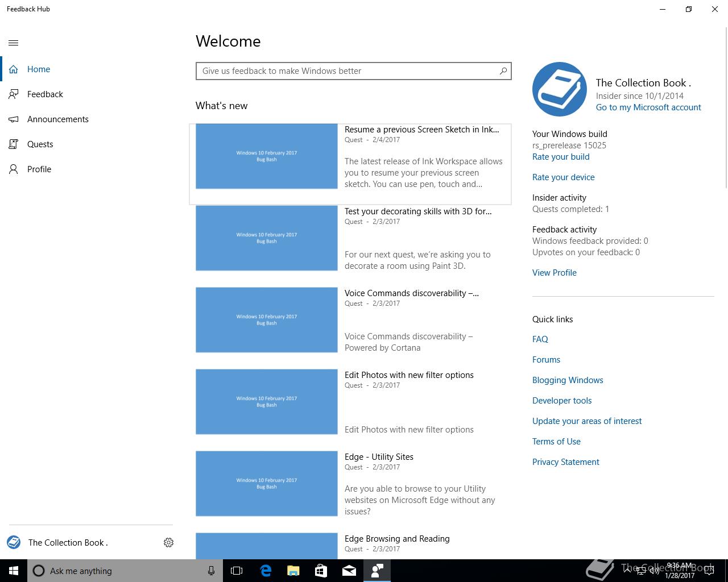The width and height of the screenshot is (728, 582).
Task: Click Update your areas of interest
Action: point(587,421)
